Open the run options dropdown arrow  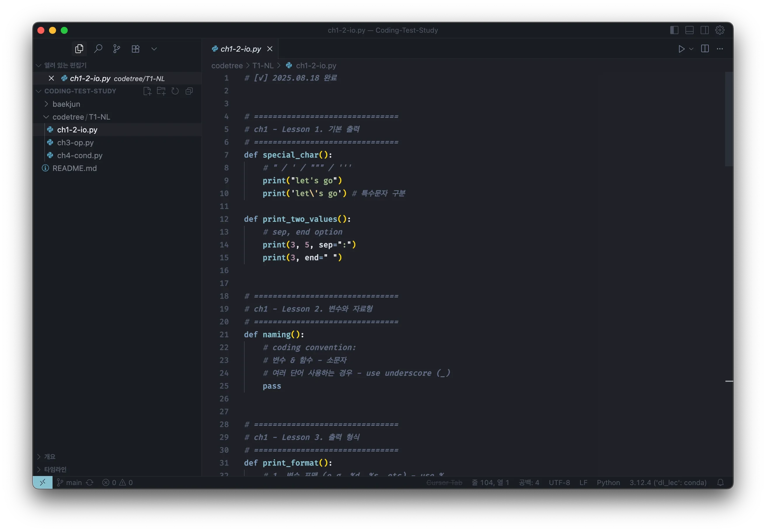(x=691, y=49)
